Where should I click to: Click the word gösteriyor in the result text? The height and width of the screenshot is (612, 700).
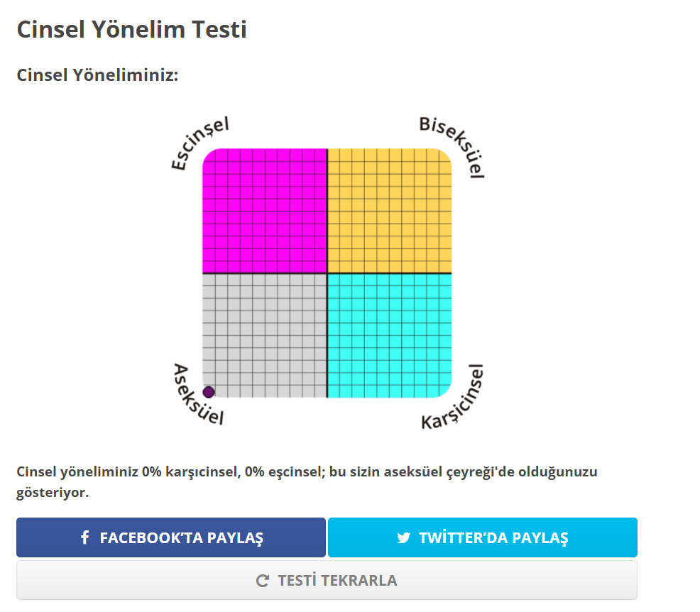pyautogui.click(x=53, y=493)
